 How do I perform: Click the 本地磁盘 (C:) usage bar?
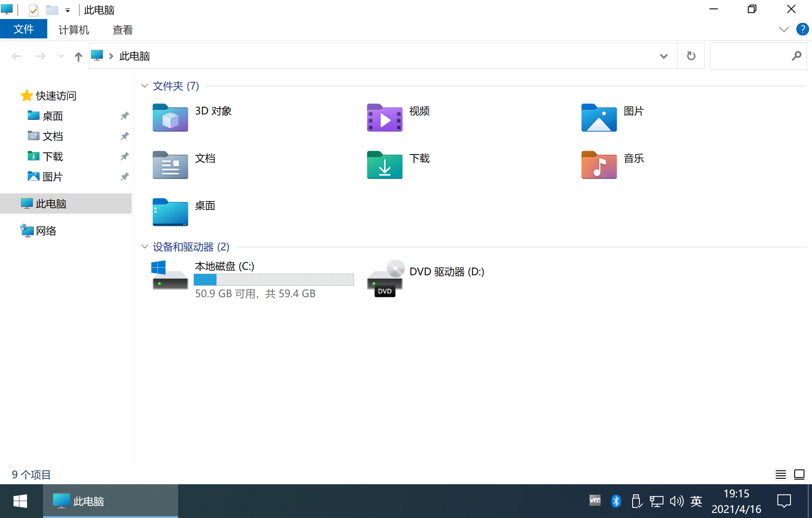coord(273,279)
